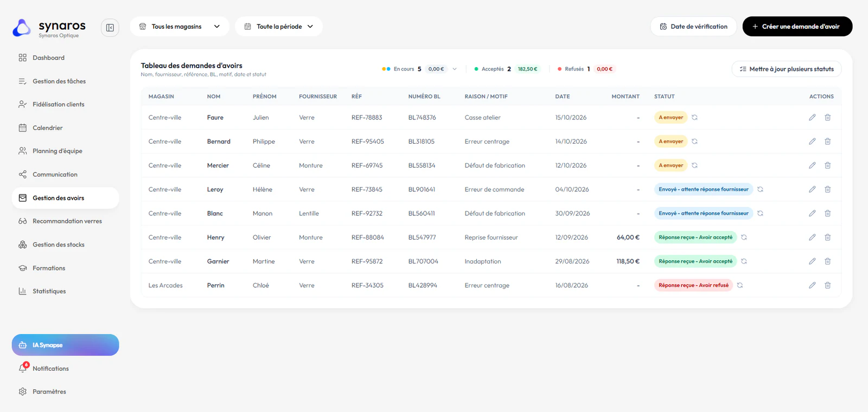Click refresh icon next to 'Avoir refusé' status
The height and width of the screenshot is (412, 868).
(740, 285)
